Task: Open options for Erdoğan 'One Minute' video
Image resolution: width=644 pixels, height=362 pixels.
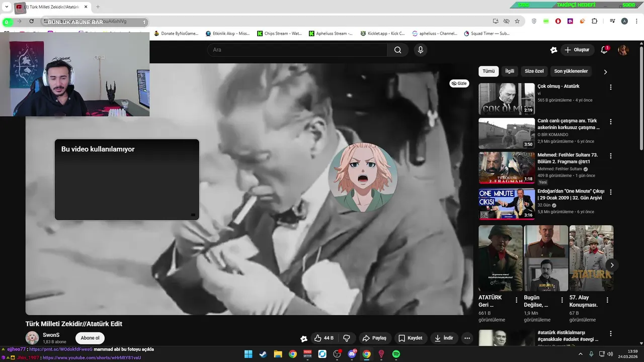Action: [611, 192]
